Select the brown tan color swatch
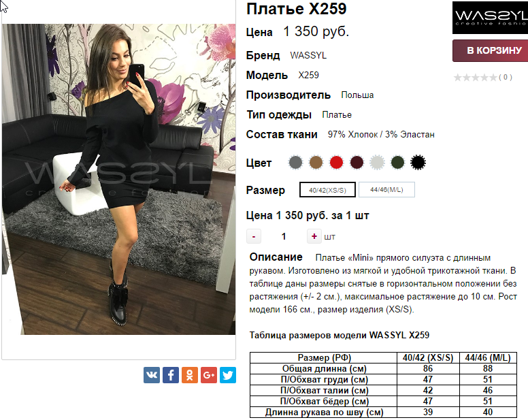This screenshot has height=420, width=528. tap(316, 163)
